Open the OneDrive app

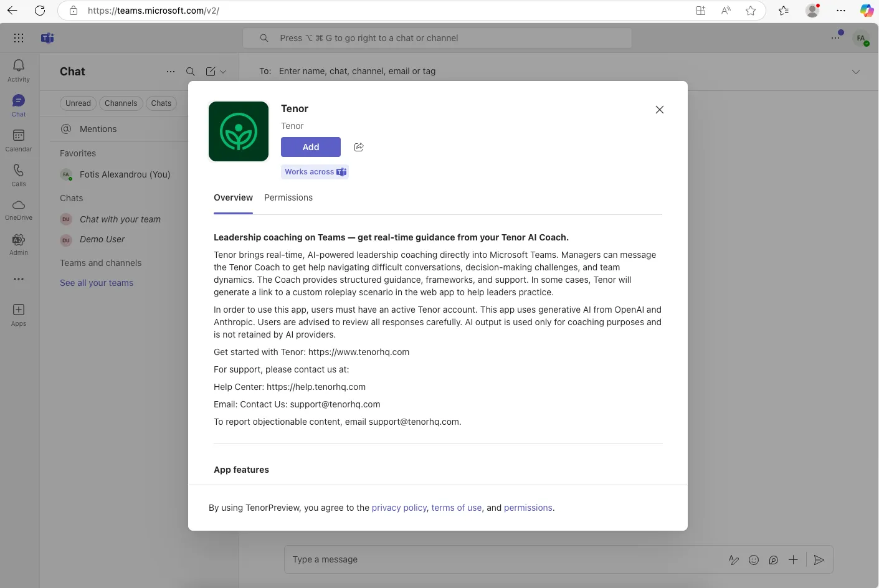19,210
